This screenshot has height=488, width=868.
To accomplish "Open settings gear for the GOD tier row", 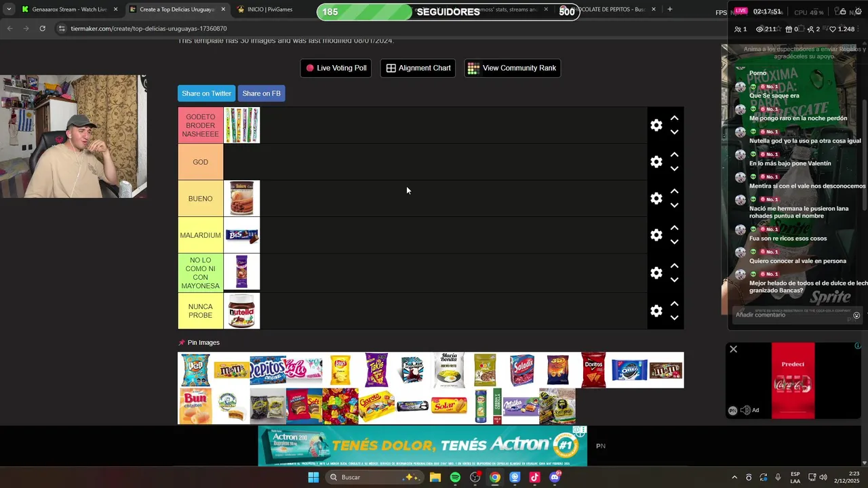I will click(x=656, y=162).
